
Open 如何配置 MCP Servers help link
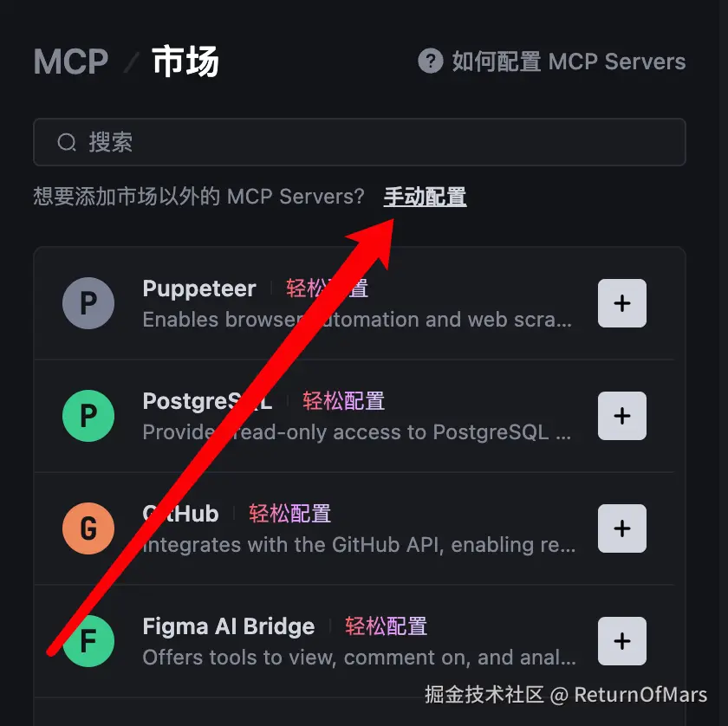click(569, 62)
